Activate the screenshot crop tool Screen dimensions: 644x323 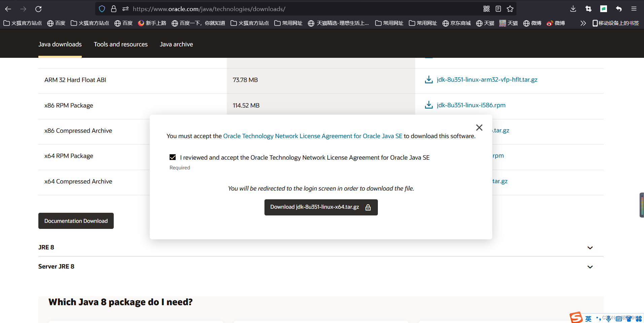pos(588,9)
